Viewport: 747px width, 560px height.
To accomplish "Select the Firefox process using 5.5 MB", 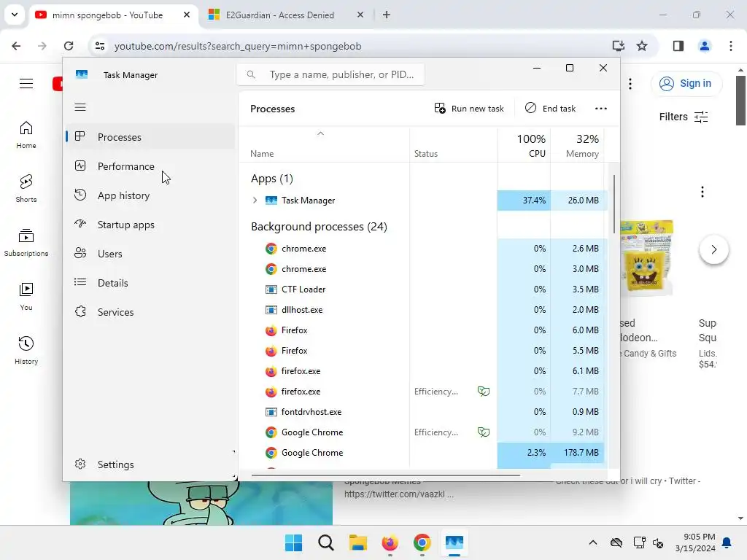I will [423, 351].
